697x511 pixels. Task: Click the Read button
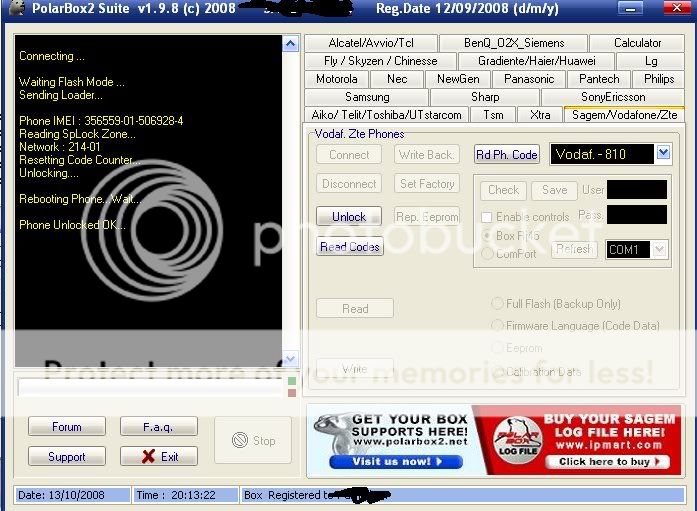click(355, 308)
